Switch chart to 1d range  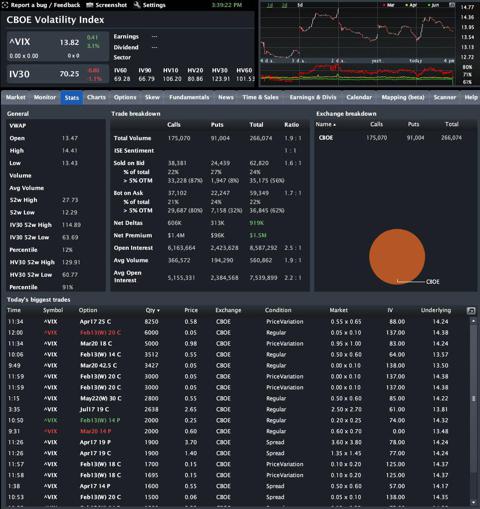pyautogui.click(x=270, y=5)
